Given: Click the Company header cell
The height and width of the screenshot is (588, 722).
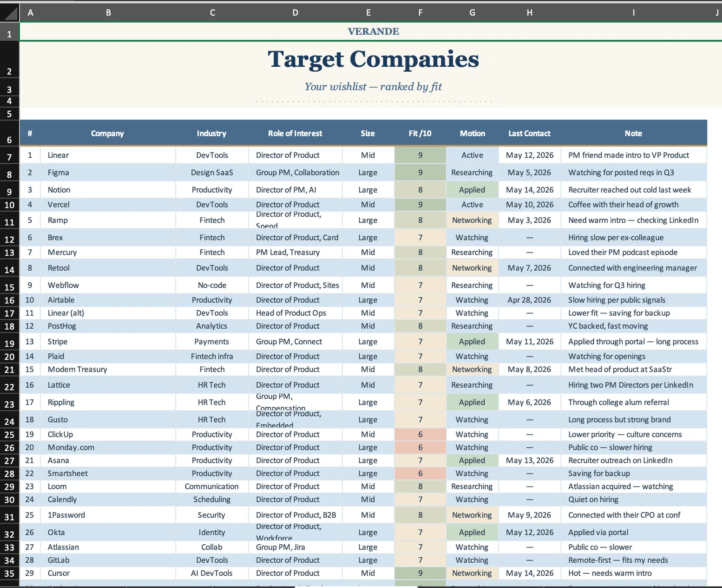Looking at the screenshot, I should pyautogui.click(x=107, y=133).
